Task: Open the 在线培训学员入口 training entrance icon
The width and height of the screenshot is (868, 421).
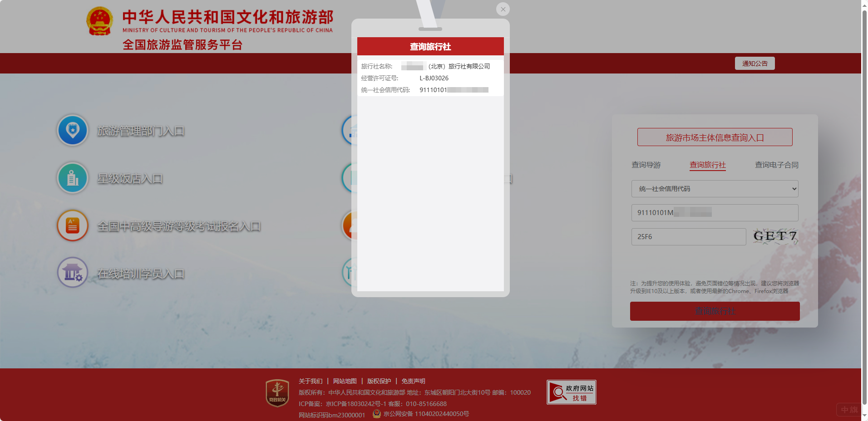Action: 72,272
